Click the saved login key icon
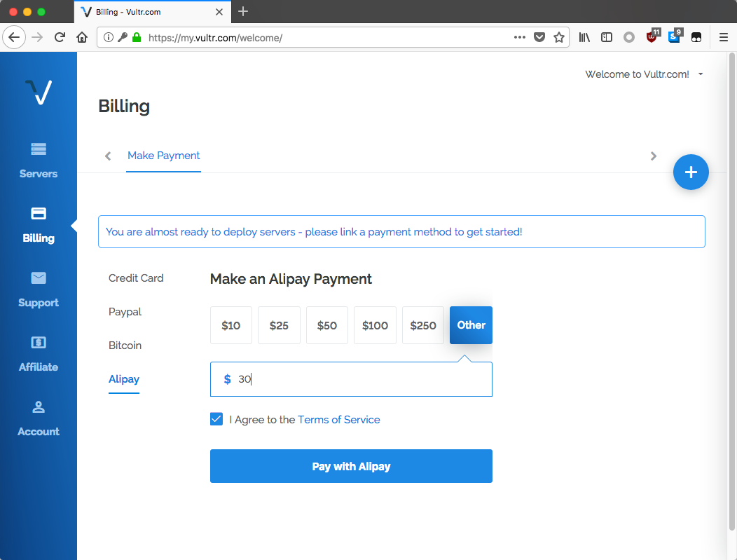Viewport: 737px width, 560px height. pos(122,37)
